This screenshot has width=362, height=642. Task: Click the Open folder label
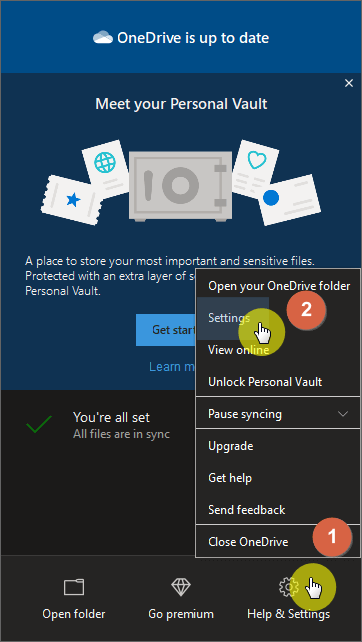(74, 614)
